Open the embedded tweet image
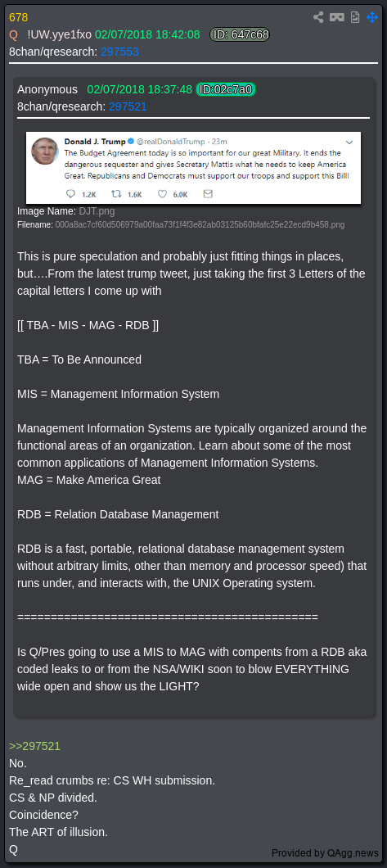Image resolution: width=387 pixels, height=868 pixels. [x=193, y=168]
